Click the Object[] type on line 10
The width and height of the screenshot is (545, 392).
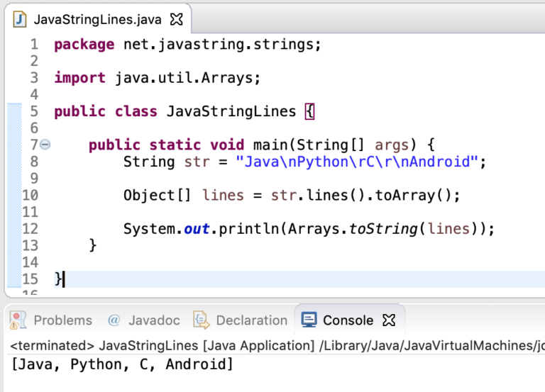pos(158,195)
